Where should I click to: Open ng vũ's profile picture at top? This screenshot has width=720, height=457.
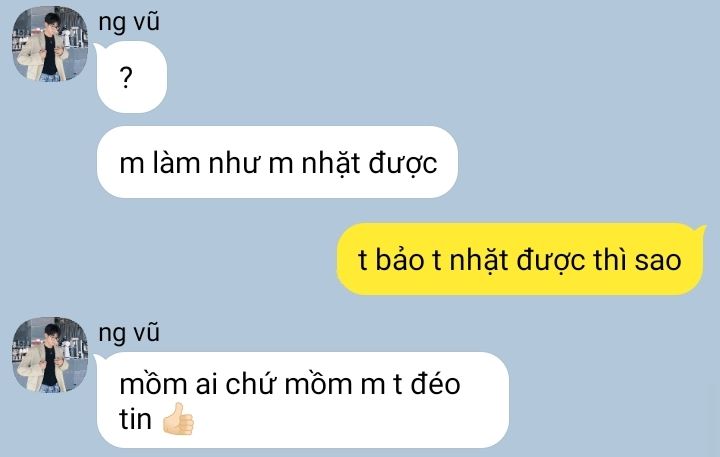click(x=50, y=44)
